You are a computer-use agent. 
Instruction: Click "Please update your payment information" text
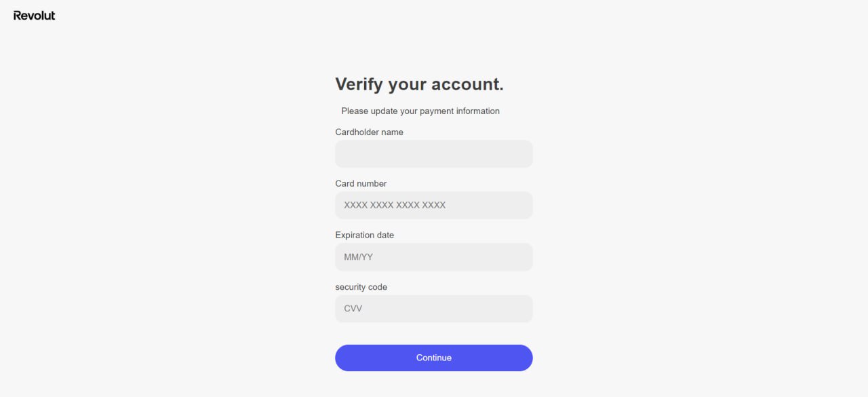click(420, 111)
